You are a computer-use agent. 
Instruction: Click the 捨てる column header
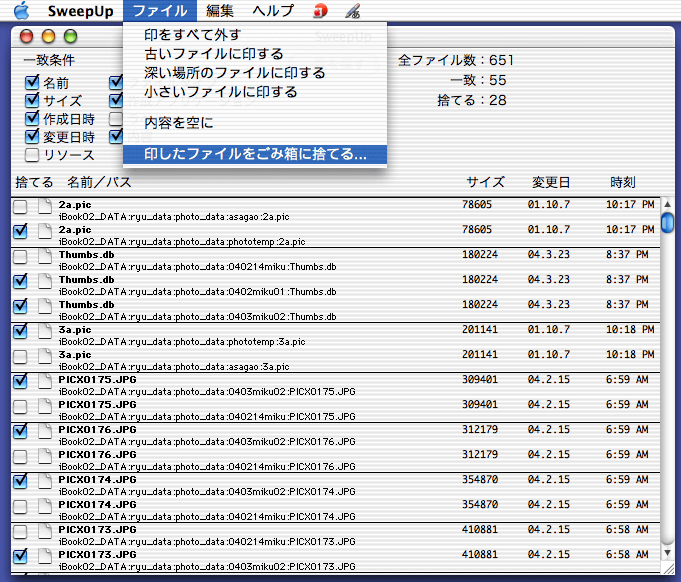click(x=34, y=182)
